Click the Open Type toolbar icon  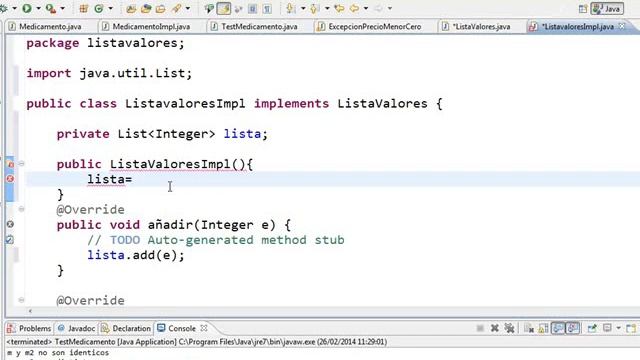click(x=131, y=9)
